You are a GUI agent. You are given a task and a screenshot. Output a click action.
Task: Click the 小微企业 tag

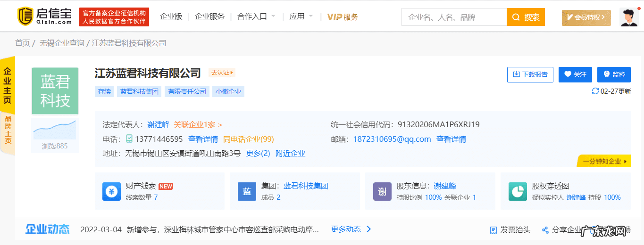[x=229, y=91]
